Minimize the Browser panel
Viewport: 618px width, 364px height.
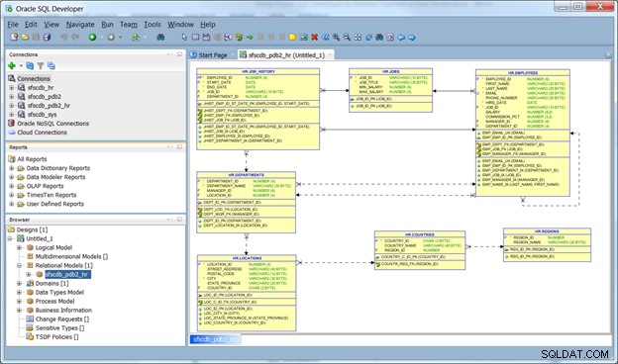tap(179, 220)
